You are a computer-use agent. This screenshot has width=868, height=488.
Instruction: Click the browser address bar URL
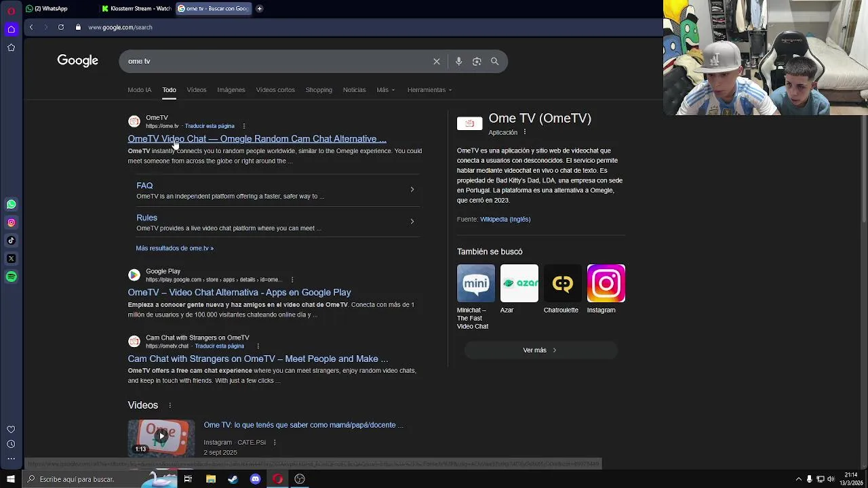(x=120, y=28)
